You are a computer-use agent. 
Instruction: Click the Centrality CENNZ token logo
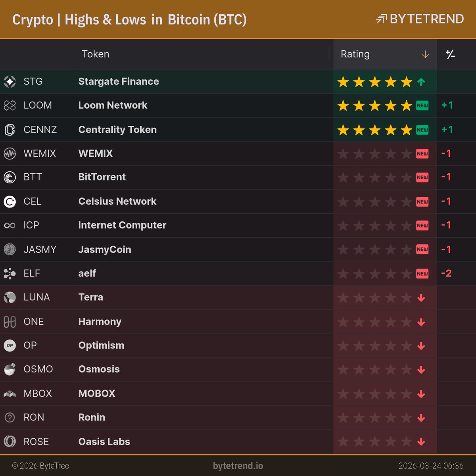[10, 130]
